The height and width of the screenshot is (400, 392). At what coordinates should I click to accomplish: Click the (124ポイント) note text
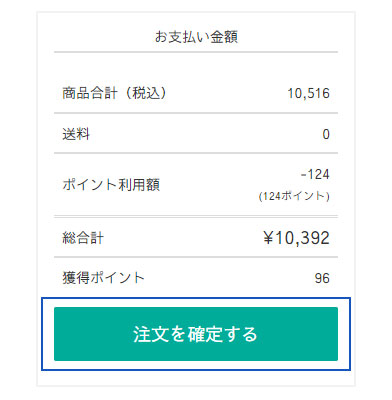pos(294,196)
